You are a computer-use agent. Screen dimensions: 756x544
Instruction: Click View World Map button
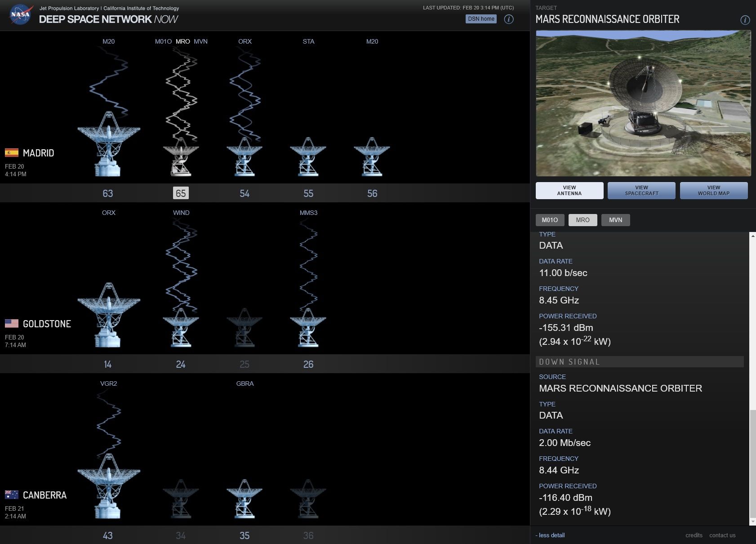714,191
